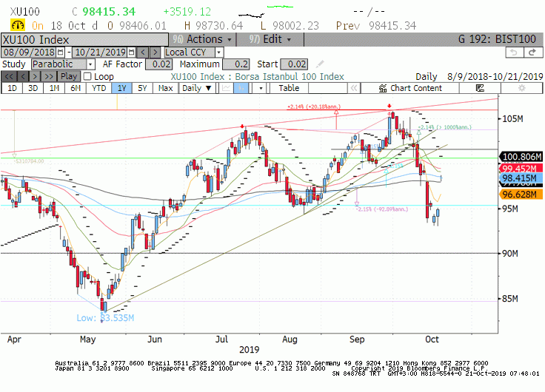The image size is (545, 392).
Task: Click the Jul month axis label
Action: point(221,339)
